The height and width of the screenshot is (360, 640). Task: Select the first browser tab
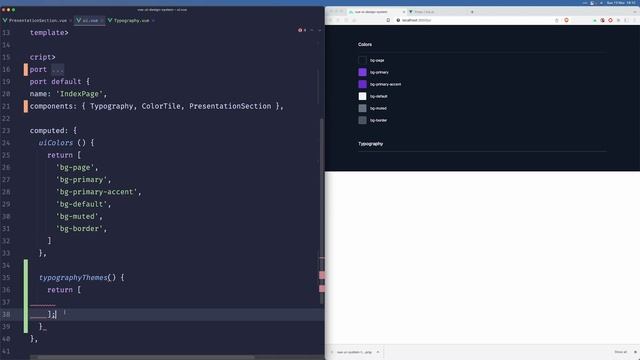pyautogui.click(x=376, y=12)
